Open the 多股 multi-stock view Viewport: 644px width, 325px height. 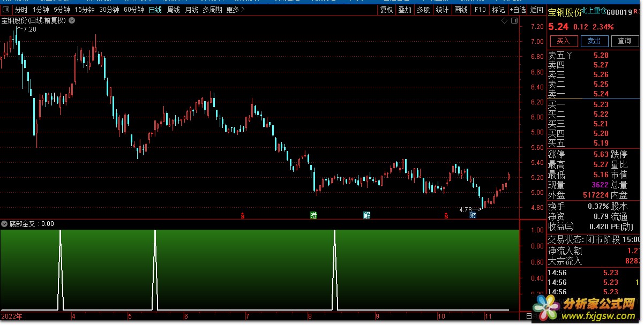tap(423, 10)
